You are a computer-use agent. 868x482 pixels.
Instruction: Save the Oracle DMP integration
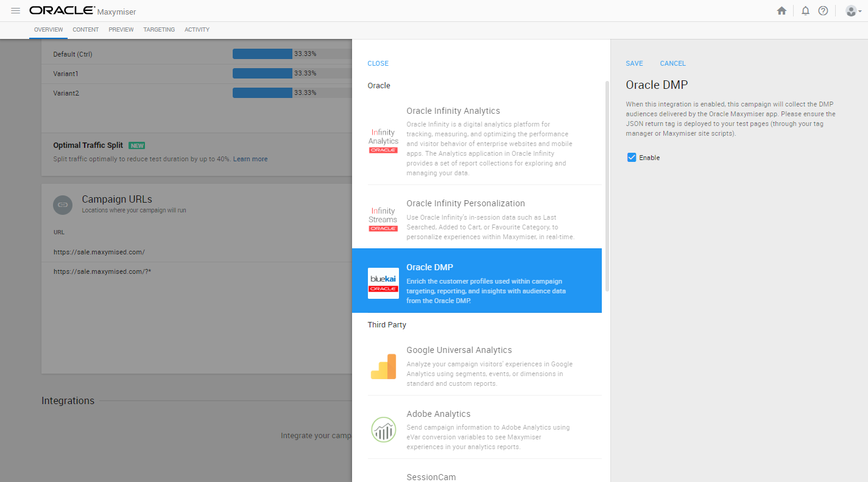tap(634, 63)
